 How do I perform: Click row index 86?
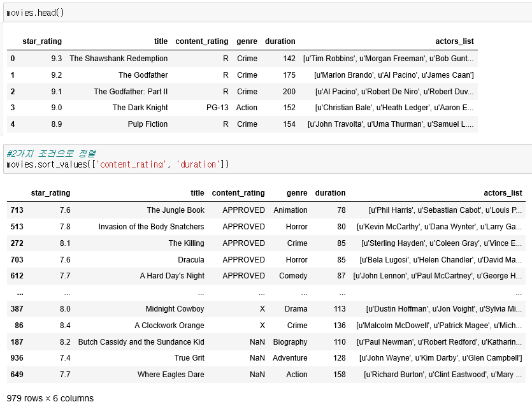tap(19, 326)
